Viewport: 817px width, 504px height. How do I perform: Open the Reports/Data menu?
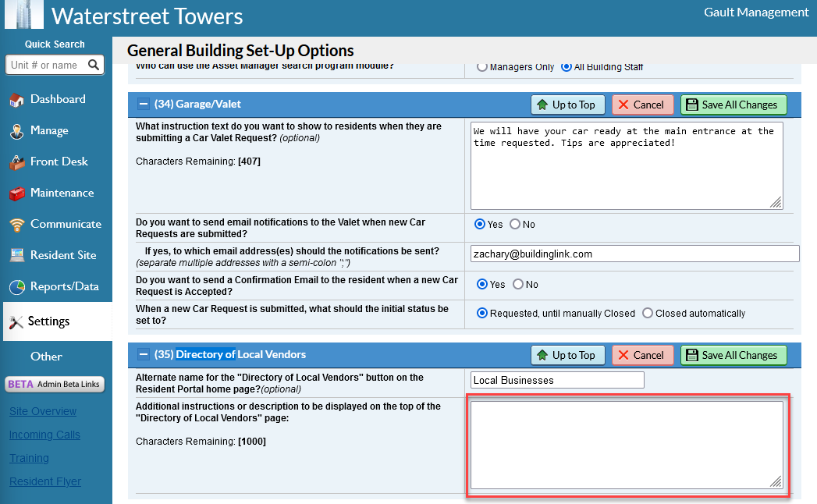point(65,286)
